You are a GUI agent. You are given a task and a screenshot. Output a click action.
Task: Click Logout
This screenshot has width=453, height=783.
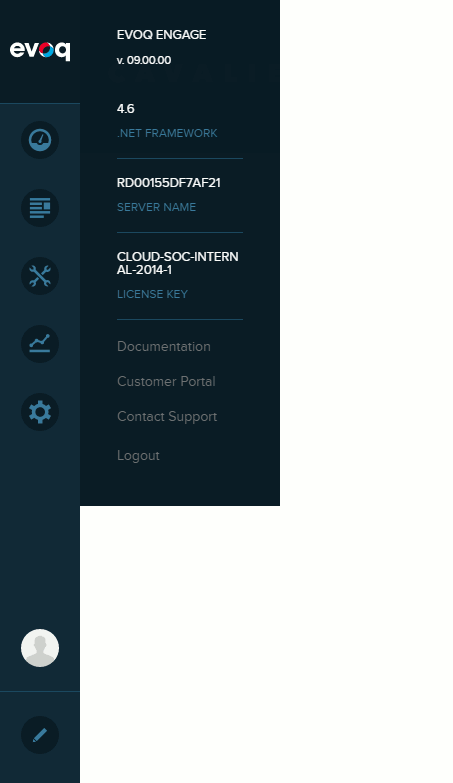138,455
